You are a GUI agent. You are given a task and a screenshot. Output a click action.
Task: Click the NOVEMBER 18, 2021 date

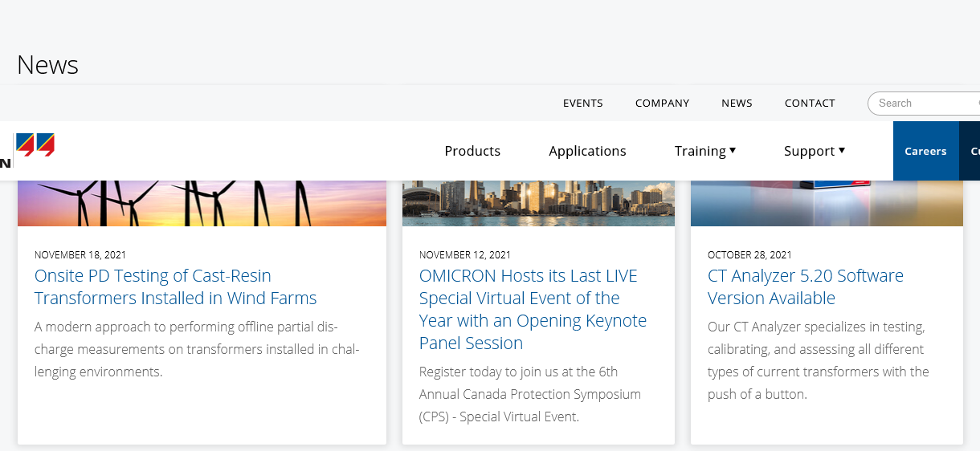[80, 254]
